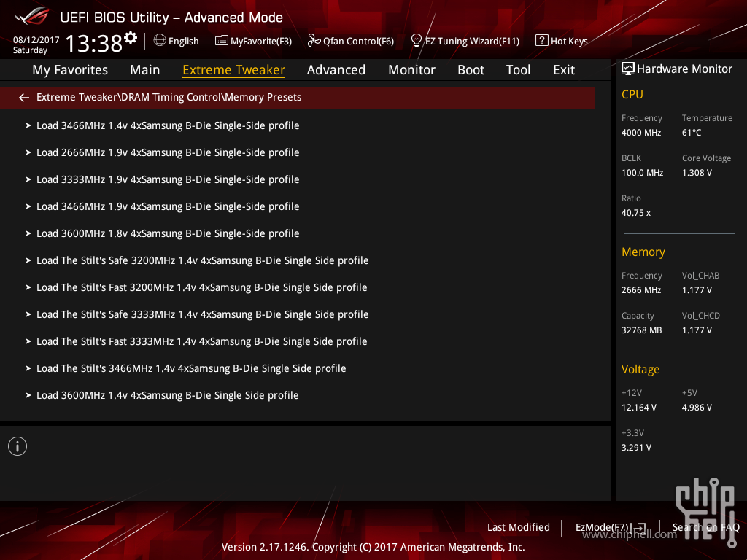
Task: Click the info circle icon in the help area
Action: point(18,446)
